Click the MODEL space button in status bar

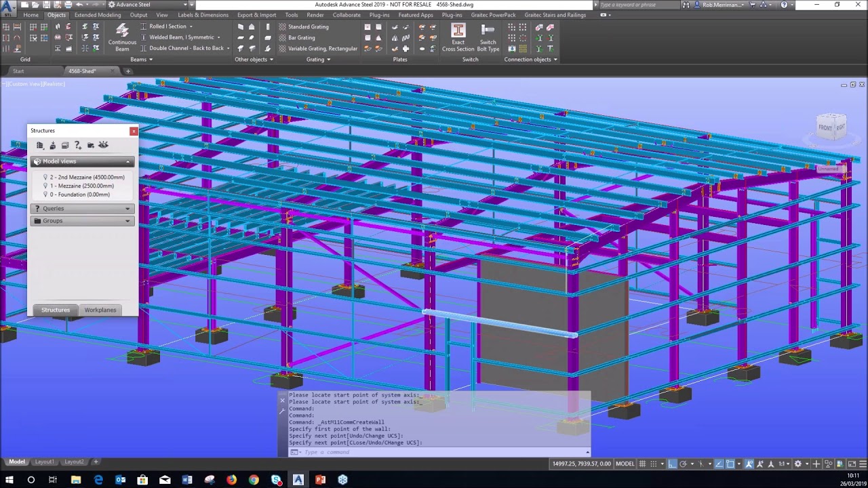coord(625,464)
